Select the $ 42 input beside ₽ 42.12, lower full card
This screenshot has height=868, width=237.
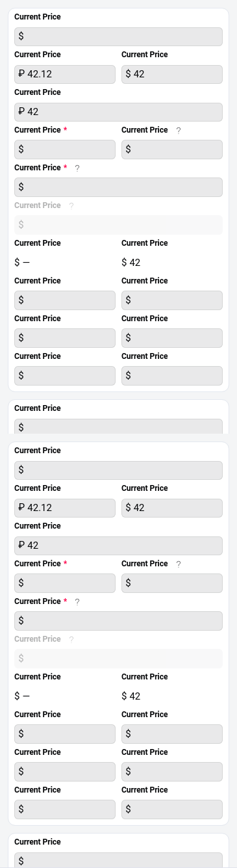click(172, 508)
